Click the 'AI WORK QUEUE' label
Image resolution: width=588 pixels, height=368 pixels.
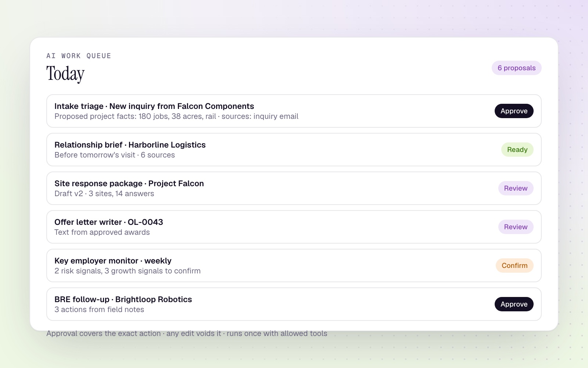[x=79, y=56]
